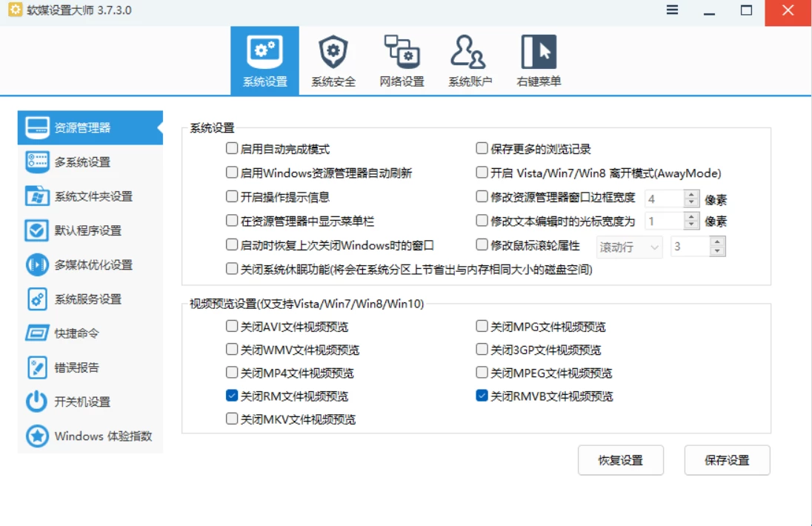Decrease cursor width stepper down arrow

(691, 224)
